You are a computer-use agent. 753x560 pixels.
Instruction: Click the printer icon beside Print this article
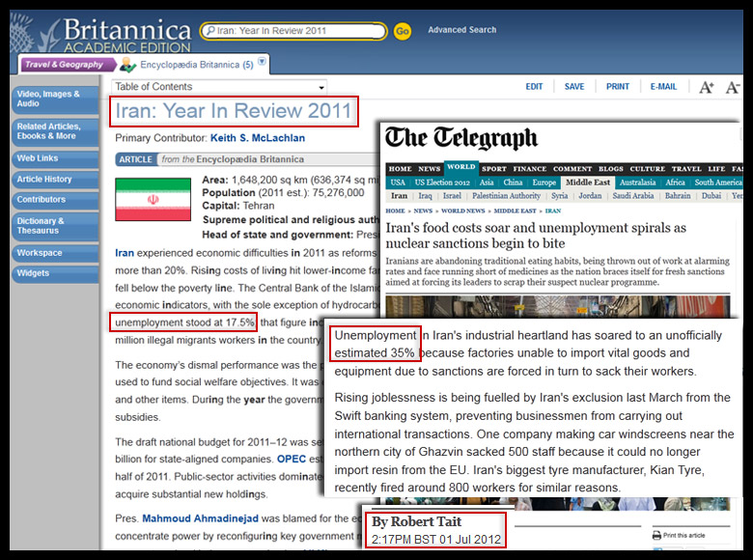point(656,535)
